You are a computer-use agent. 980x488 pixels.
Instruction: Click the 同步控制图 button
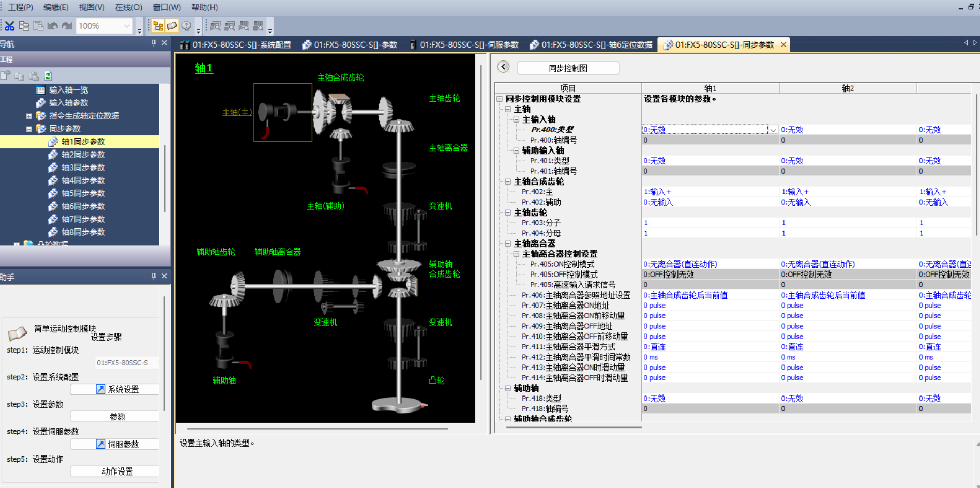(x=568, y=68)
